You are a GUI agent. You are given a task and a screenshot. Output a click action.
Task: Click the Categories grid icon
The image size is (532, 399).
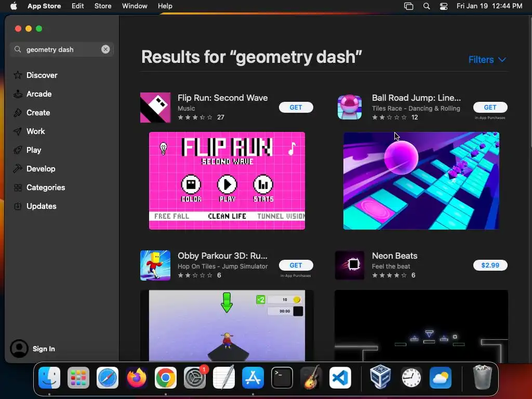click(18, 188)
